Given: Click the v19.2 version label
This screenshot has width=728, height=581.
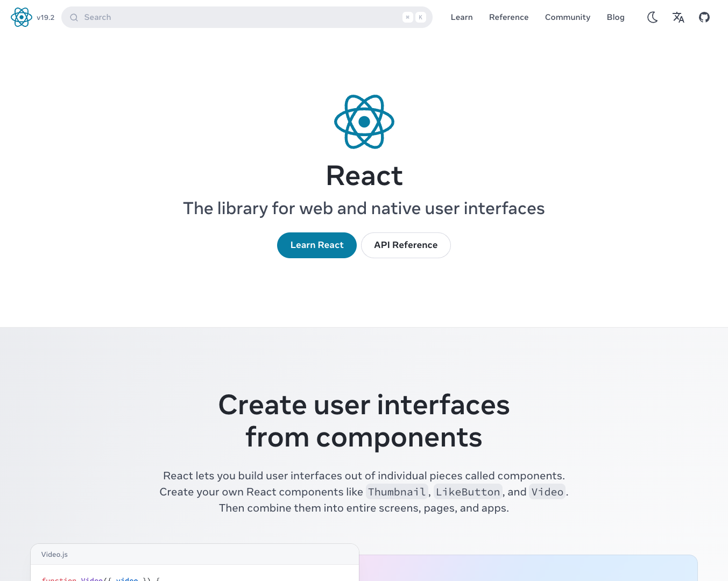Looking at the screenshot, I should 45,17.
